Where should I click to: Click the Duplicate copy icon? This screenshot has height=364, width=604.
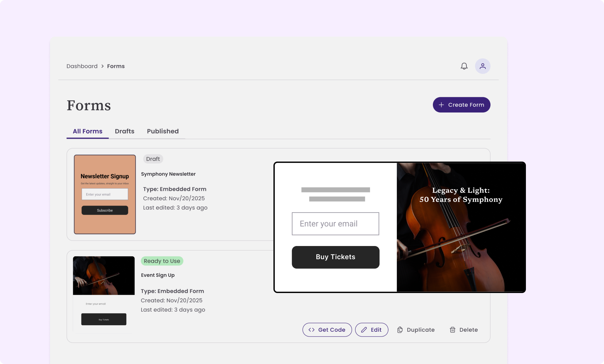tap(400, 330)
